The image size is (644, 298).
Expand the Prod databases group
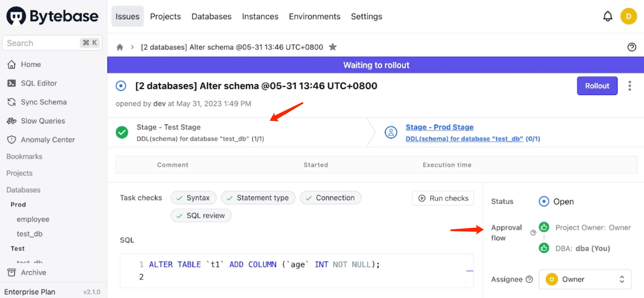(18, 204)
